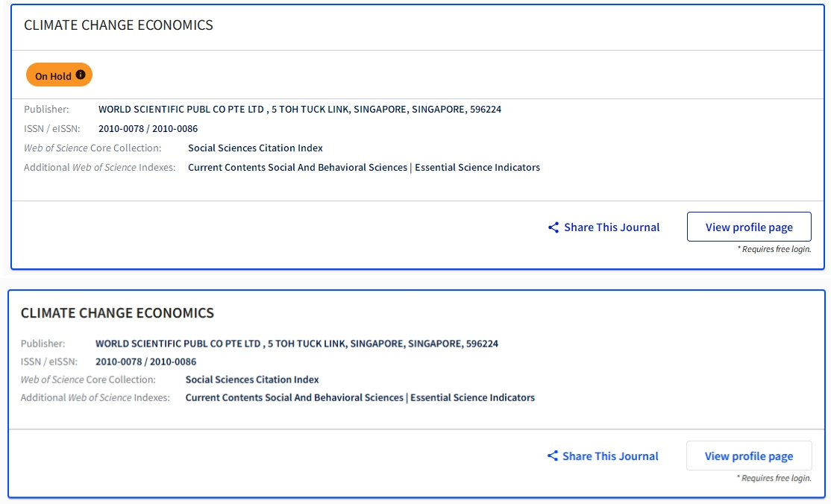Click the Share This Journal text in the card lacking On Hold

point(610,456)
